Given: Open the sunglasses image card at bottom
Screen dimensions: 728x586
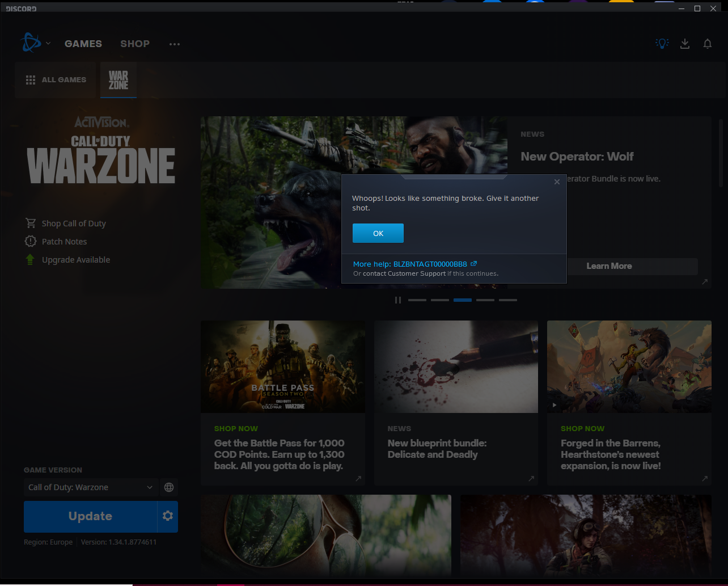Looking at the screenshot, I should coord(326,536).
